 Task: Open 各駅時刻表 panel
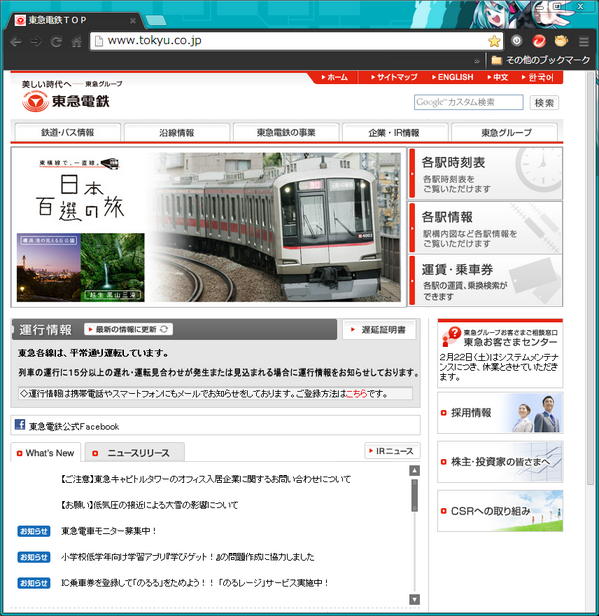point(486,173)
